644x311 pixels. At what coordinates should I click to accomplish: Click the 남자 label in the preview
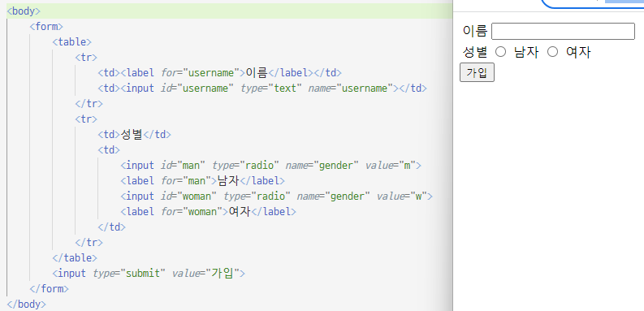coord(526,52)
